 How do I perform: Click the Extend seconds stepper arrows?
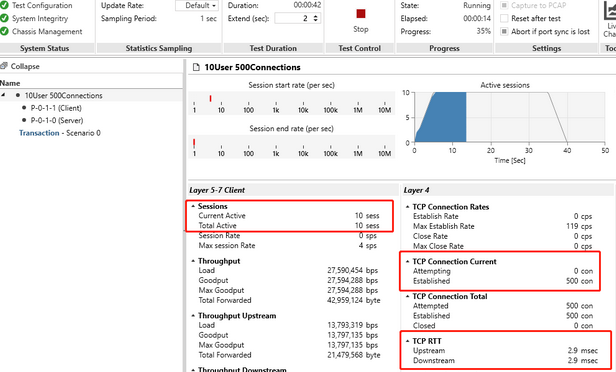click(x=315, y=18)
